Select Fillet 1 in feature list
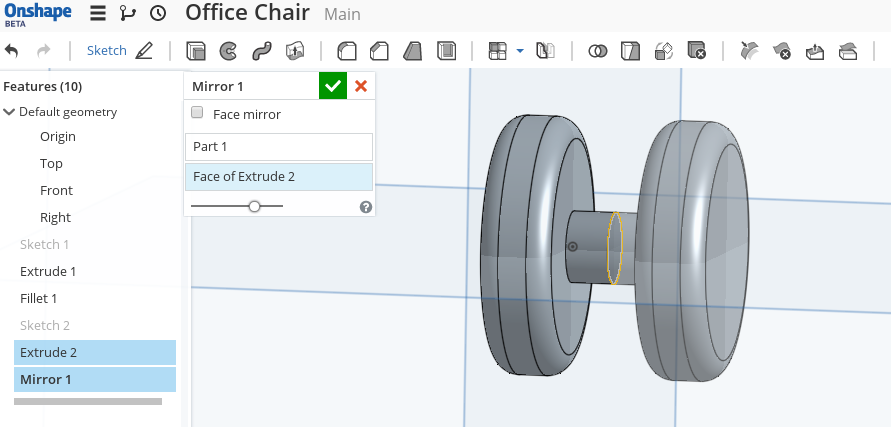Image resolution: width=891 pixels, height=427 pixels. click(x=39, y=298)
